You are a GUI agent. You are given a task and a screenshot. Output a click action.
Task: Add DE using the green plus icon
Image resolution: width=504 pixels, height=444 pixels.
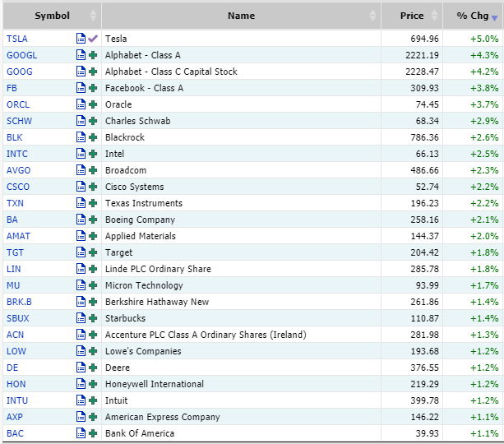(93, 368)
